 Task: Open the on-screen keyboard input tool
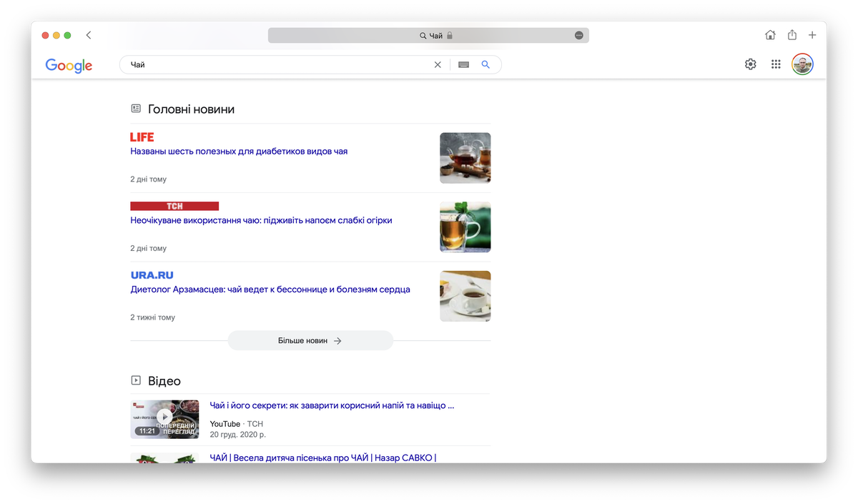(x=463, y=65)
